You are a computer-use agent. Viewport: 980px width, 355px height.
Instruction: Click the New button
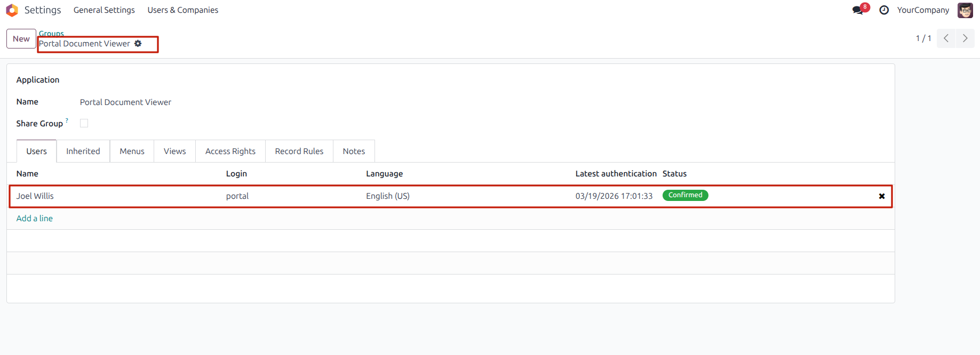pos(21,38)
